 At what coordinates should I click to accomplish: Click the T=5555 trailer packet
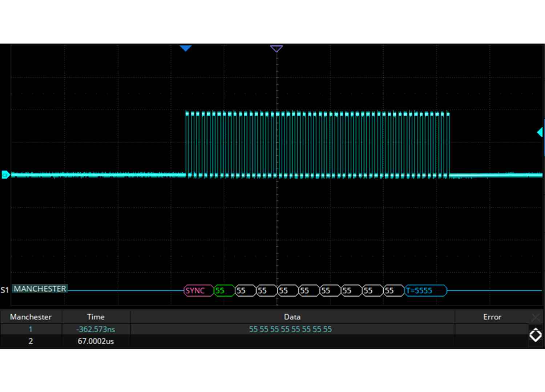(x=425, y=291)
